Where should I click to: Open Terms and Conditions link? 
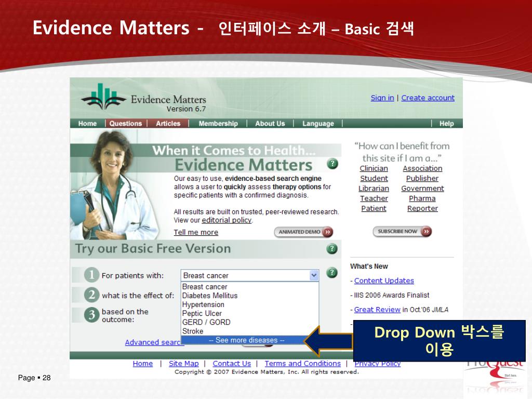pos(303,363)
